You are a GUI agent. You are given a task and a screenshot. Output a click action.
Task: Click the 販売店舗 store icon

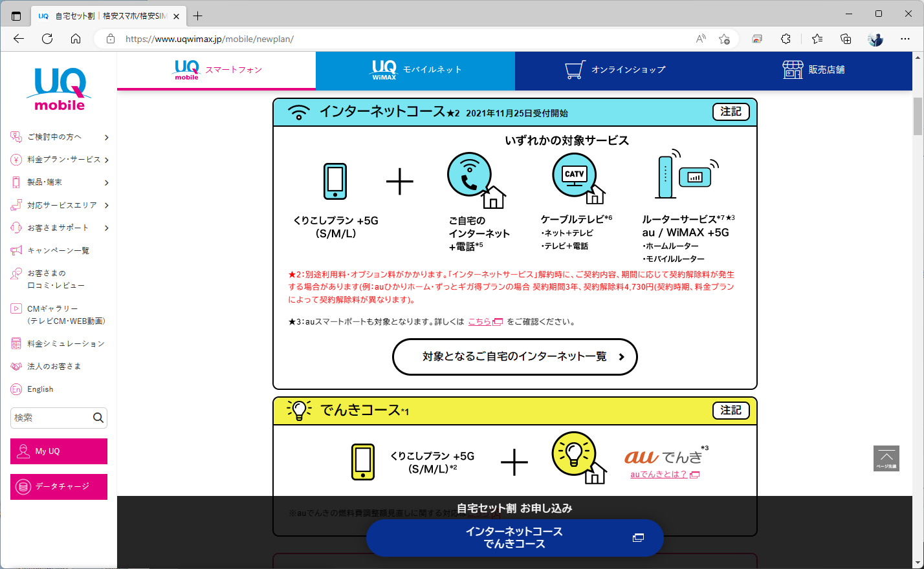(x=792, y=70)
